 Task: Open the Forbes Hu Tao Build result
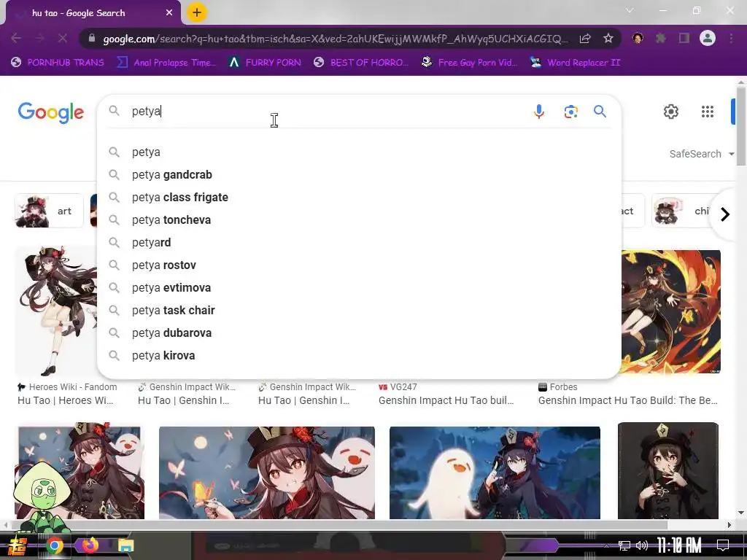(x=627, y=394)
